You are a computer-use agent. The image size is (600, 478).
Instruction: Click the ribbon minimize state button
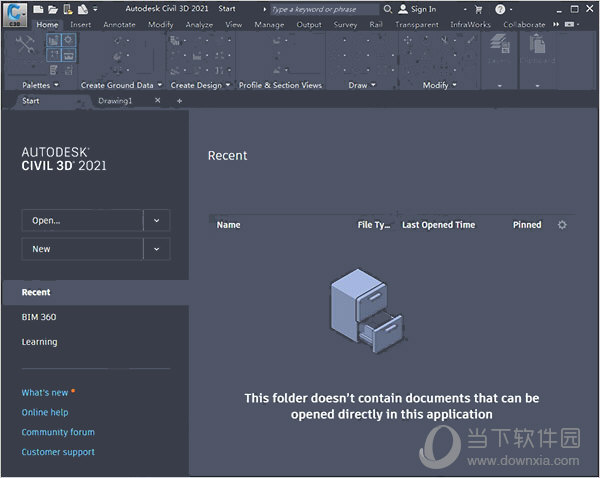569,24
